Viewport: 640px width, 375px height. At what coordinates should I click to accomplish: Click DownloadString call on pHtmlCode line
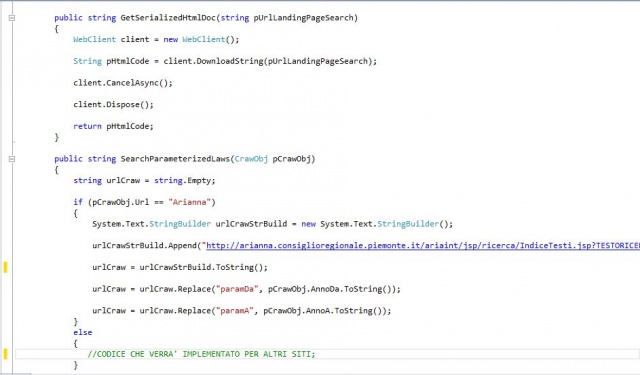[230, 61]
